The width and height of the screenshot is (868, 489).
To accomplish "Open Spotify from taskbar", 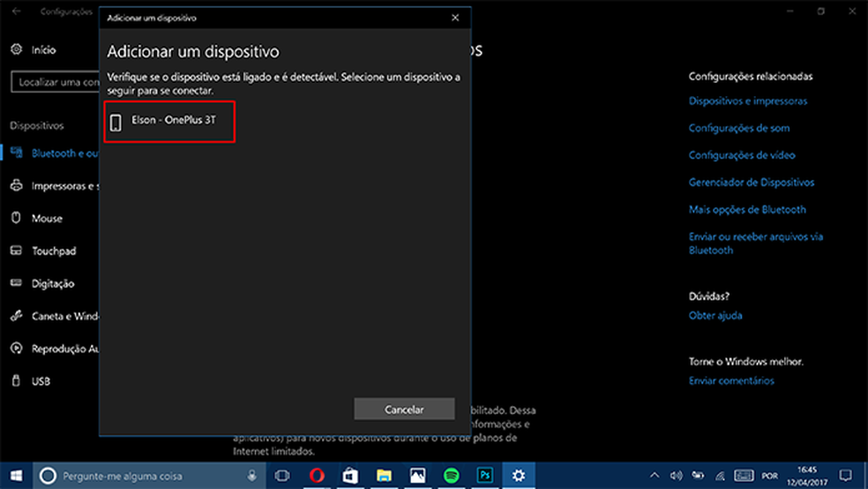I will coord(451,476).
